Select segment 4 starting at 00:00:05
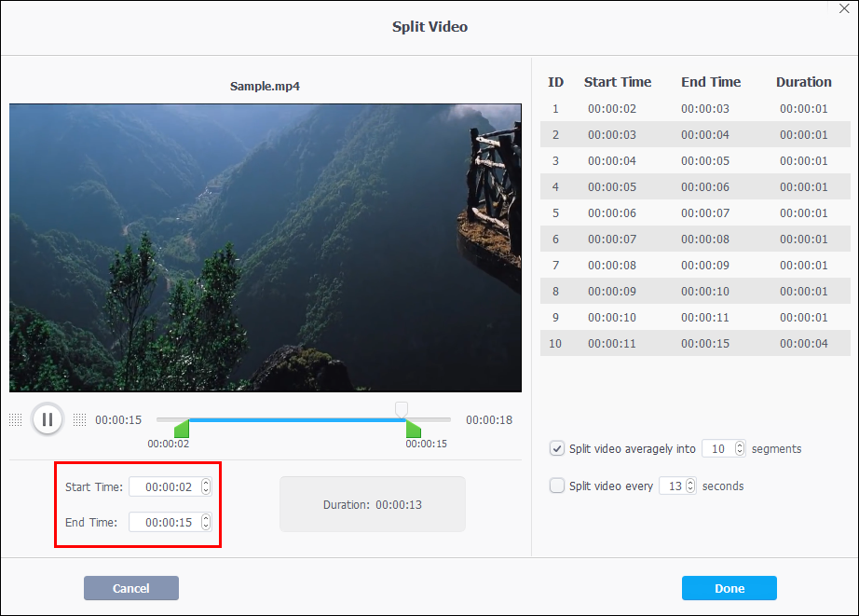The height and width of the screenshot is (616, 859). point(695,187)
